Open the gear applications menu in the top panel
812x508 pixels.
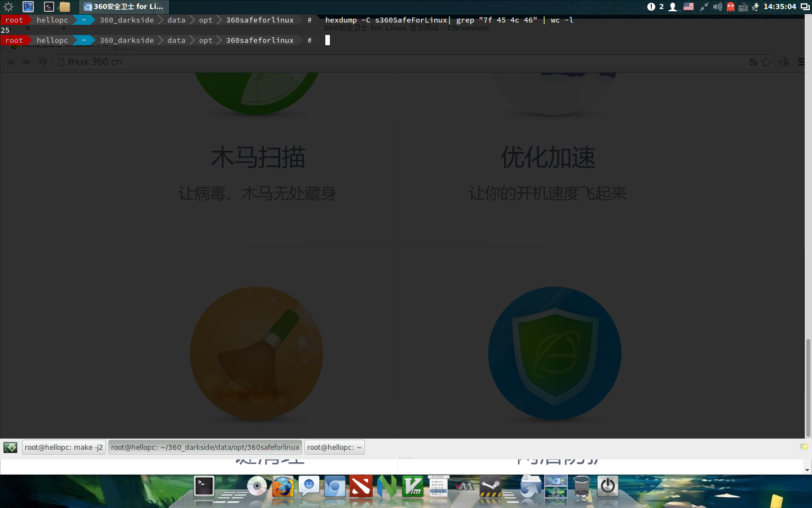8,7
